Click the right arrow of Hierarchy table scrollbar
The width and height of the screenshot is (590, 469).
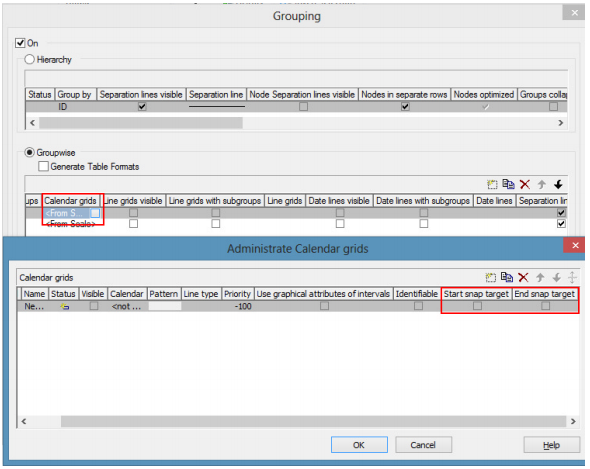[x=561, y=123]
